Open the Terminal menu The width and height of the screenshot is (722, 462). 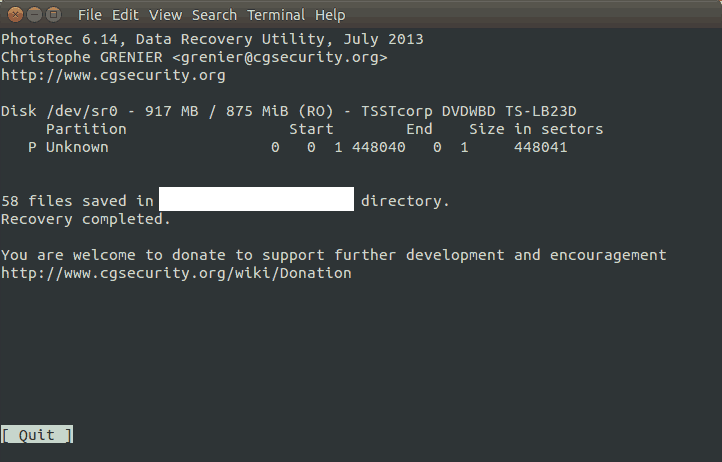coord(275,15)
